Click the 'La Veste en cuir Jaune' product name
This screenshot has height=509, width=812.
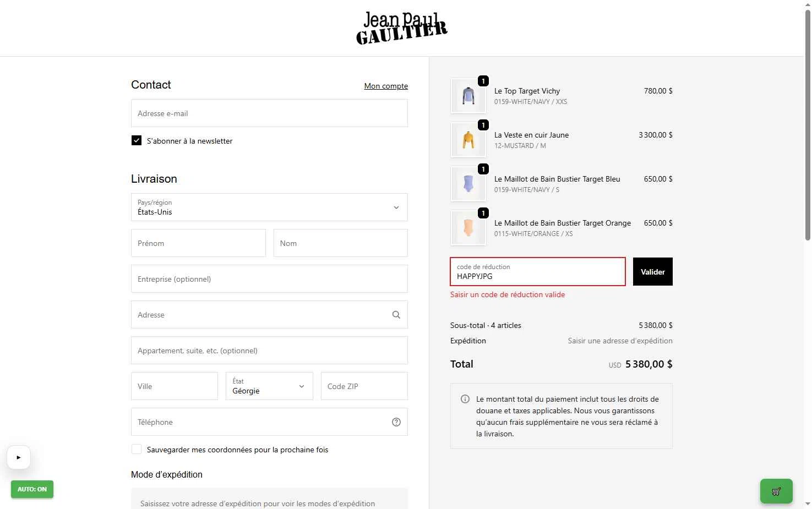click(x=531, y=135)
